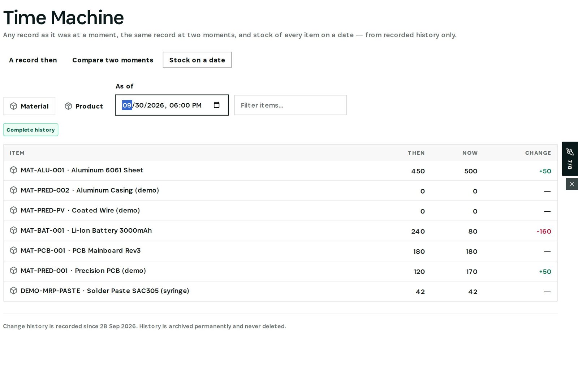The height and width of the screenshot is (392, 578).
Task: Click the ITEM column header
Action: click(x=17, y=153)
